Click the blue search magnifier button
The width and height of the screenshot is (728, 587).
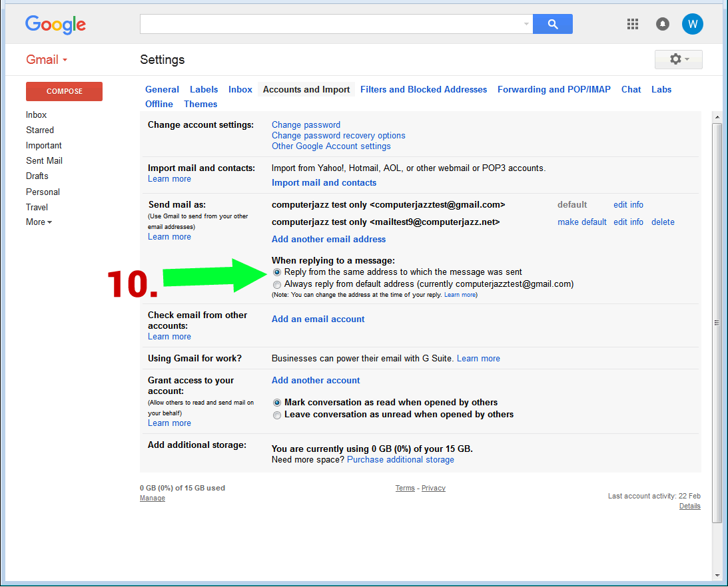[x=553, y=24]
